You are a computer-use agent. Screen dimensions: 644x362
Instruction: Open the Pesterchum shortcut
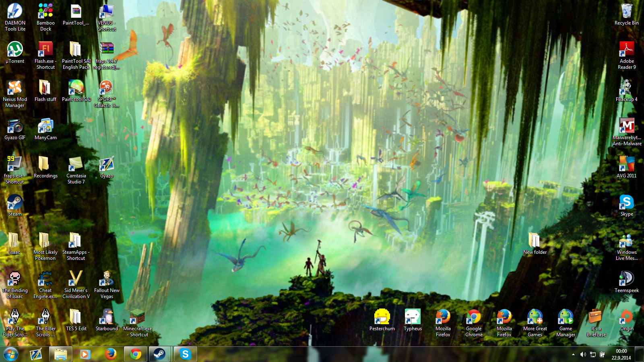(x=382, y=320)
